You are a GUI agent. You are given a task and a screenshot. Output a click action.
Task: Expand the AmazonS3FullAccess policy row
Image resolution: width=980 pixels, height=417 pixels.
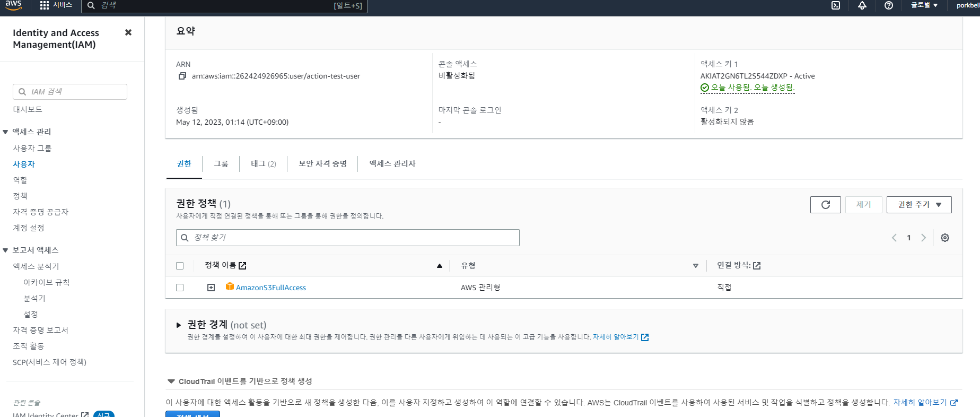tap(211, 288)
